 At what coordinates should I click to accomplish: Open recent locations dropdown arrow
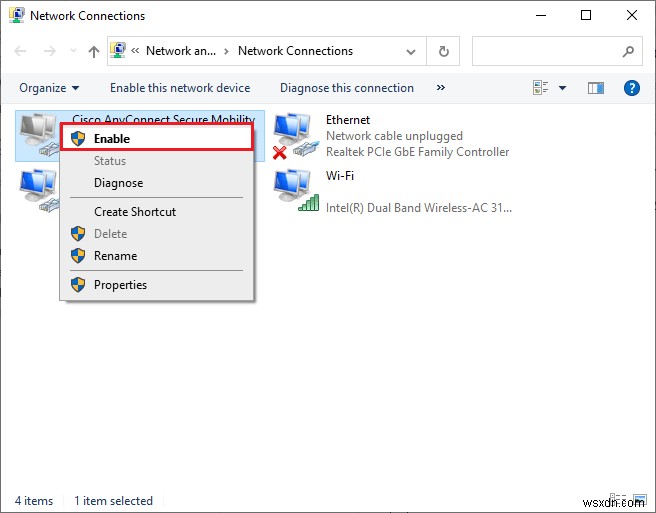pos(73,51)
